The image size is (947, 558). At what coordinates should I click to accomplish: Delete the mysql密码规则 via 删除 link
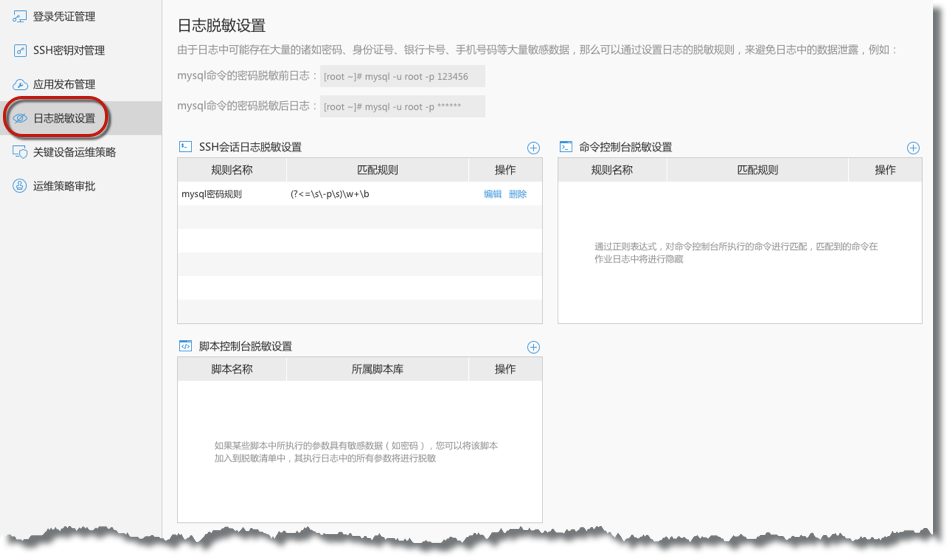518,194
